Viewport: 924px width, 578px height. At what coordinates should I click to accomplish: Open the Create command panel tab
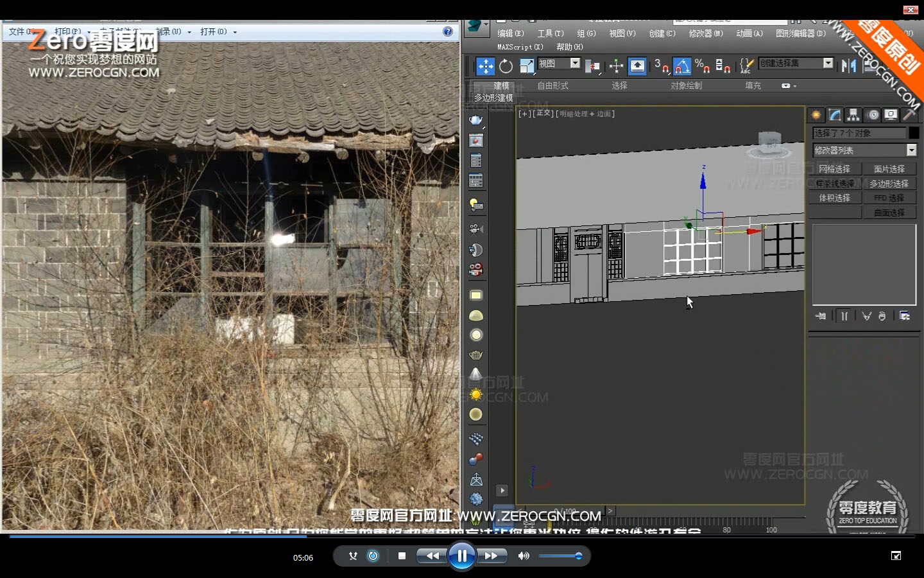pos(816,115)
